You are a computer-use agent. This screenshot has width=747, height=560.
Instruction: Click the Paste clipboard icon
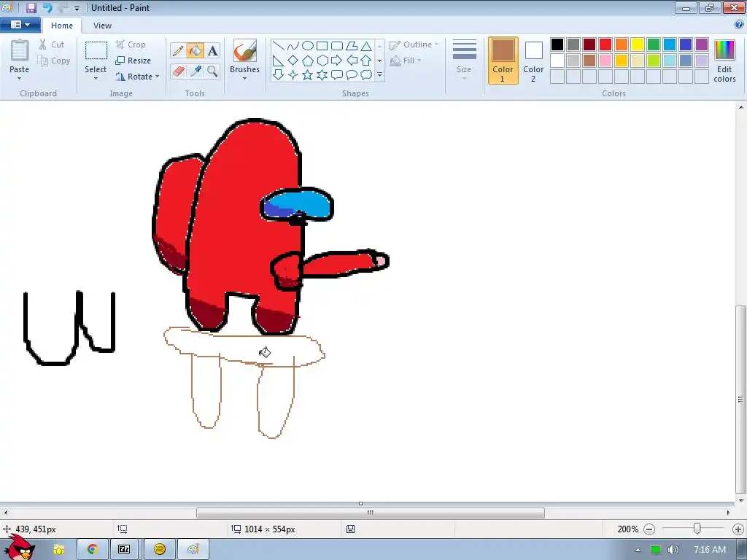20,50
